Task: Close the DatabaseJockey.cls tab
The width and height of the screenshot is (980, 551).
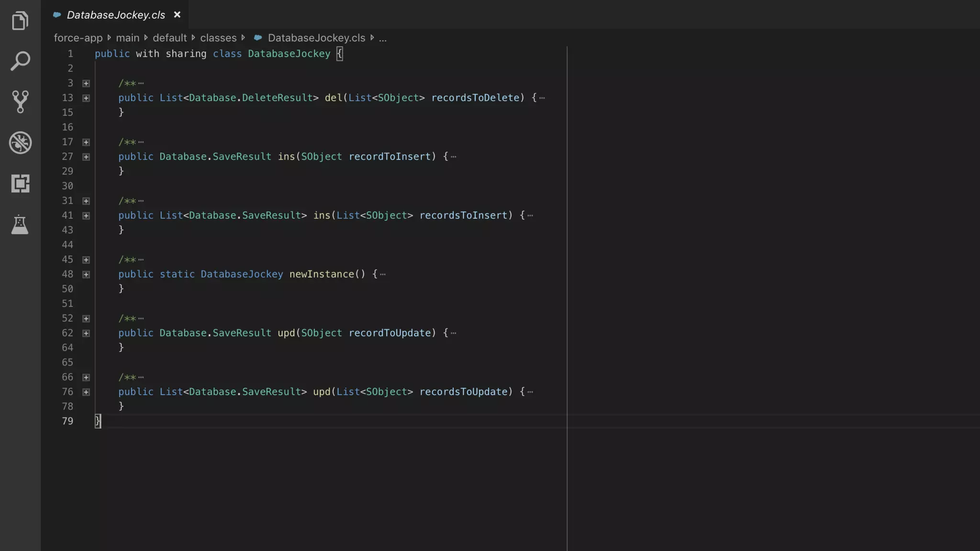Action: click(177, 15)
